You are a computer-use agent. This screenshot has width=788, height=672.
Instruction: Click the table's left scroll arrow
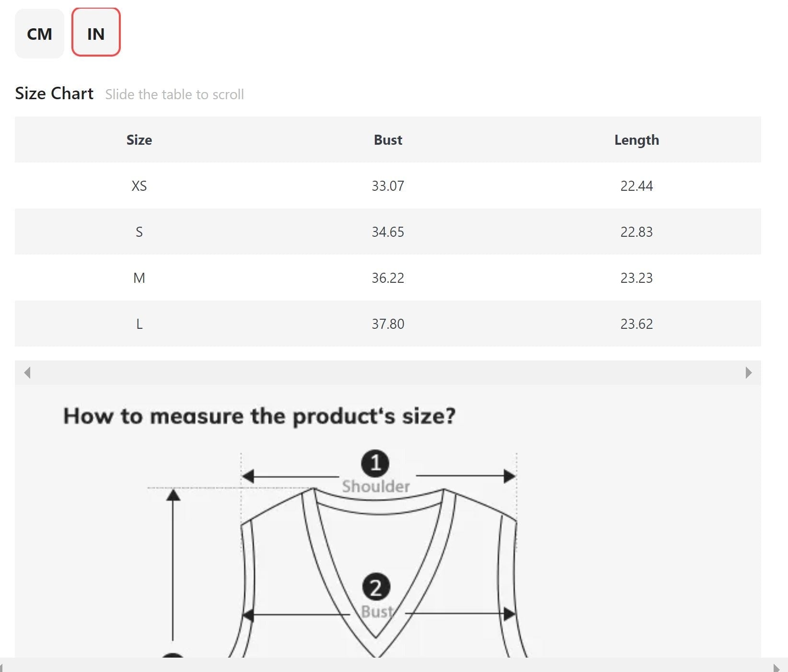pyautogui.click(x=27, y=372)
